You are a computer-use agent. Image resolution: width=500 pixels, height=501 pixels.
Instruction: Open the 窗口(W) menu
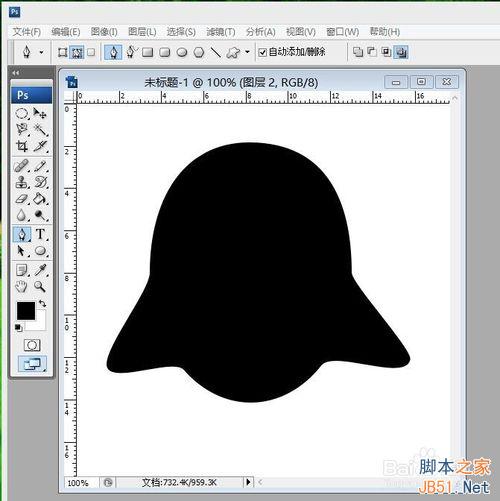342,32
